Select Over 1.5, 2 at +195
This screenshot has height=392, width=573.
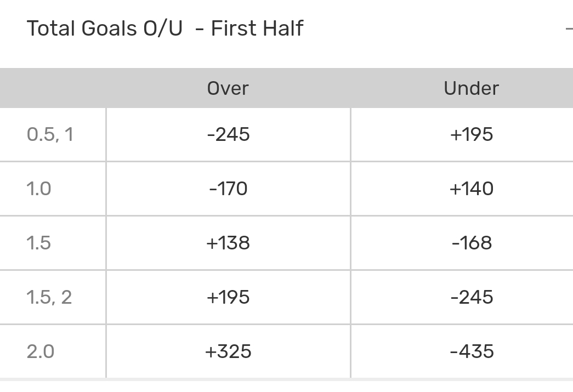click(x=228, y=297)
